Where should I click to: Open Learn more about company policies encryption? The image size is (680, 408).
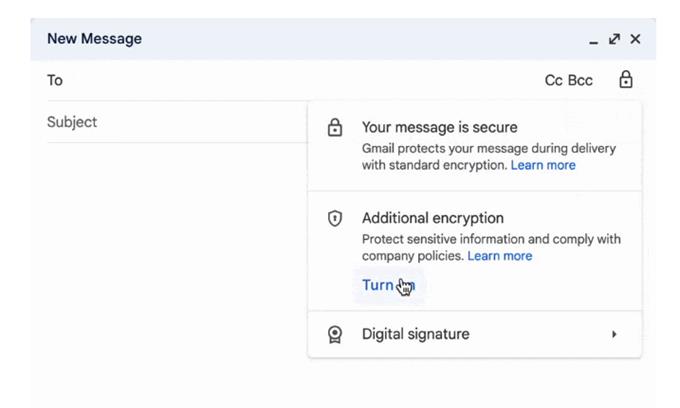click(x=500, y=256)
